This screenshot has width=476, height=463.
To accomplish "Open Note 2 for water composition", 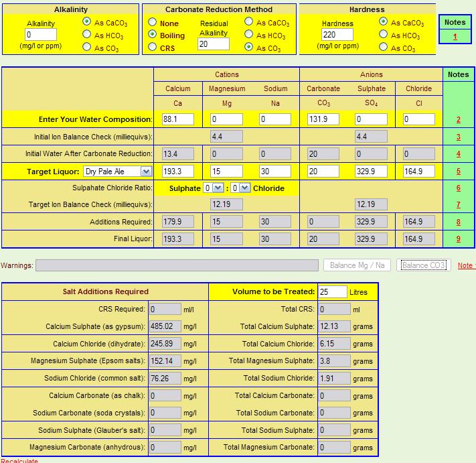I will coord(459,120).
